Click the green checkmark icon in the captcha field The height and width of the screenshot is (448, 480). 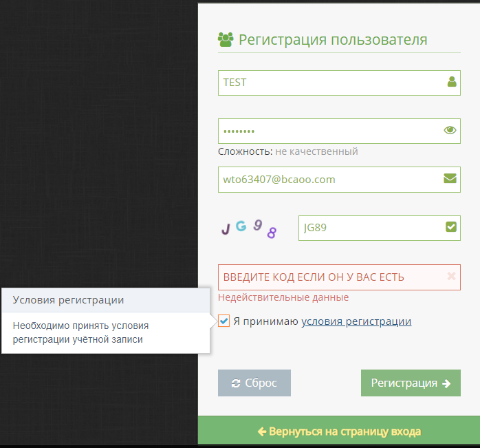[451, 227]
